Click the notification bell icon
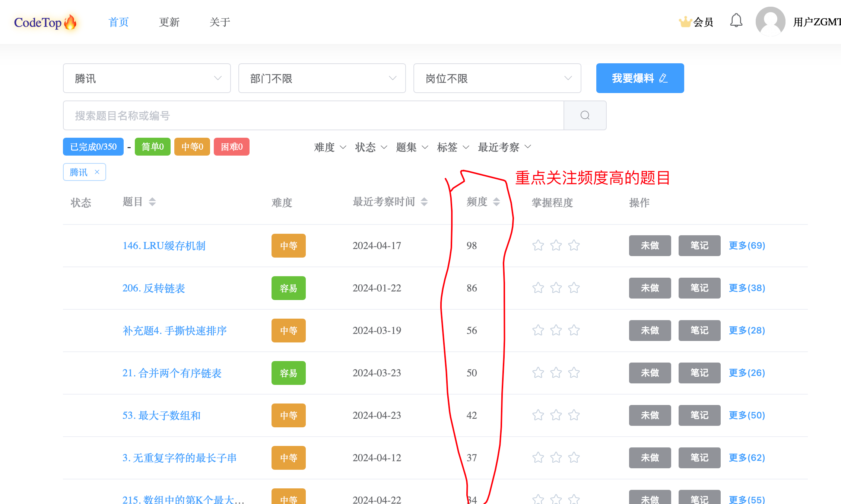The width and height of the screenshot is (841, 504). [x=736, y=21]
